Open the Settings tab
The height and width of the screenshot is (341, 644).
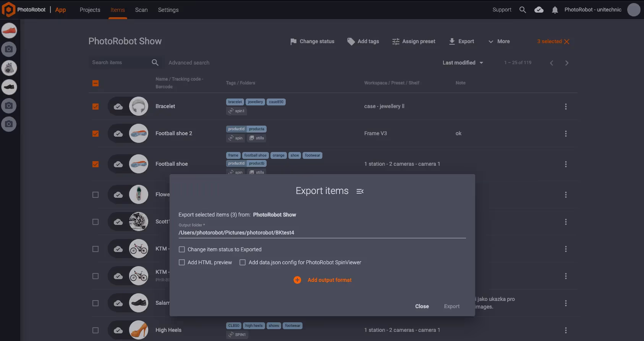pyautogui.click(x=168, y=10)
